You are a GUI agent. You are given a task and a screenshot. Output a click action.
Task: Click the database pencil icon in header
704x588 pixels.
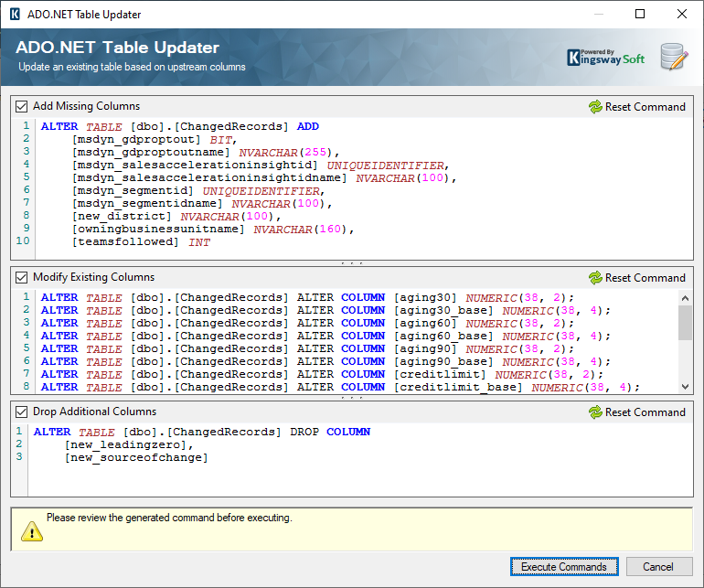(674, 57)
